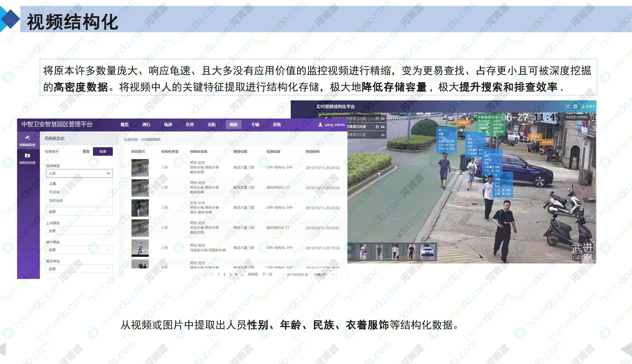Open the 结构化布控 sidebar folder icon
The width and height of the screenshot is (632, 364).
(27, 155)
